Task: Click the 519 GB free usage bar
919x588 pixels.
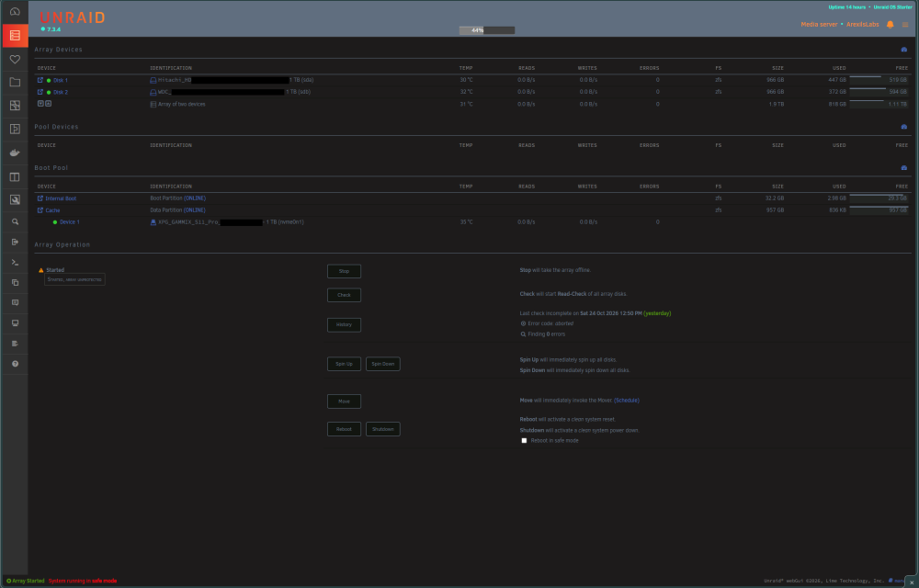Action: [x=879, y=80]
